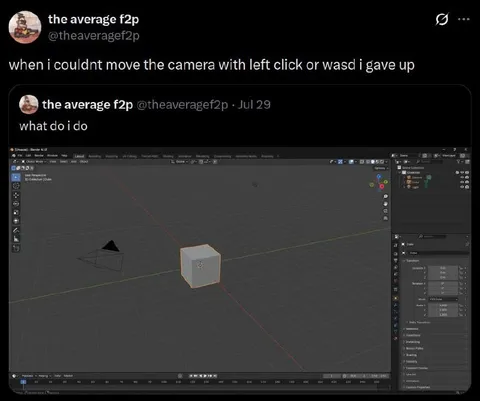Expand the Delta Transform panel
Viewport: 480px width, 401px height.
419,322
